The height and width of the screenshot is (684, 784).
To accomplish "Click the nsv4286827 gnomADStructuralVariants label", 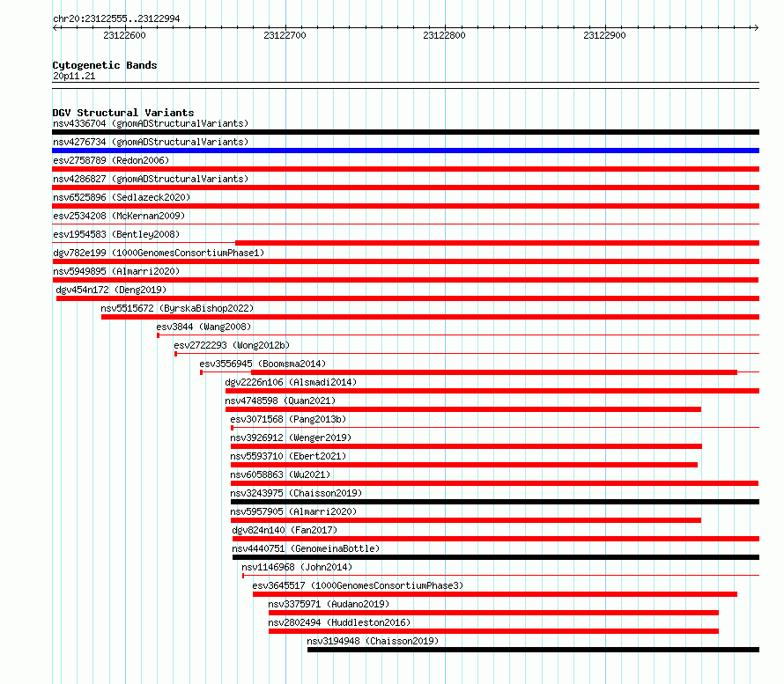I will click(151, 179).
